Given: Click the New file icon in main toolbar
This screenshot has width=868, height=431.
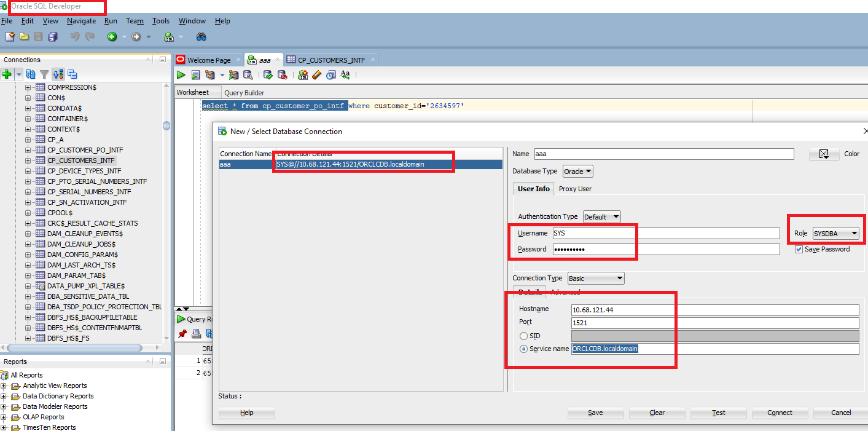Looking at the screenshot, I should pos(10,37).
